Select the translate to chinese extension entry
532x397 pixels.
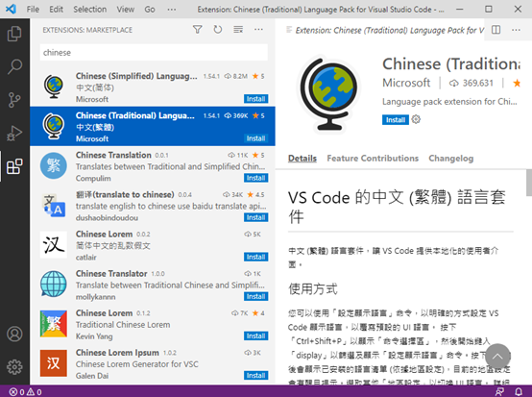[153, 205]
